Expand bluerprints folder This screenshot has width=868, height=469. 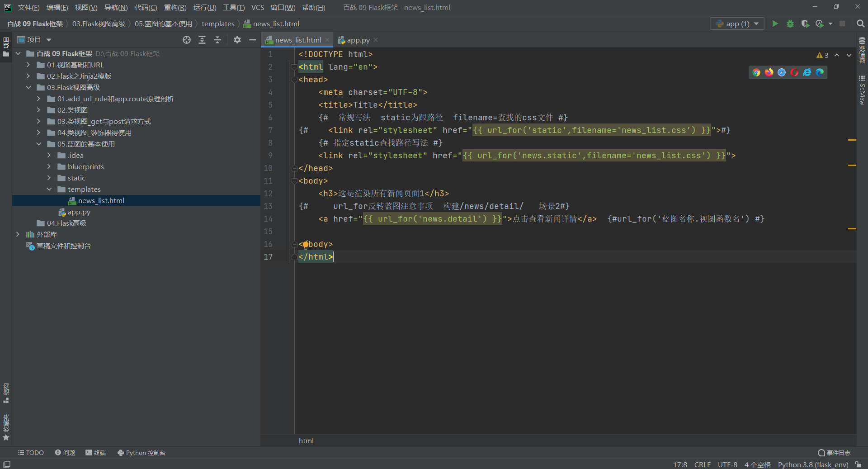point(49,167)
